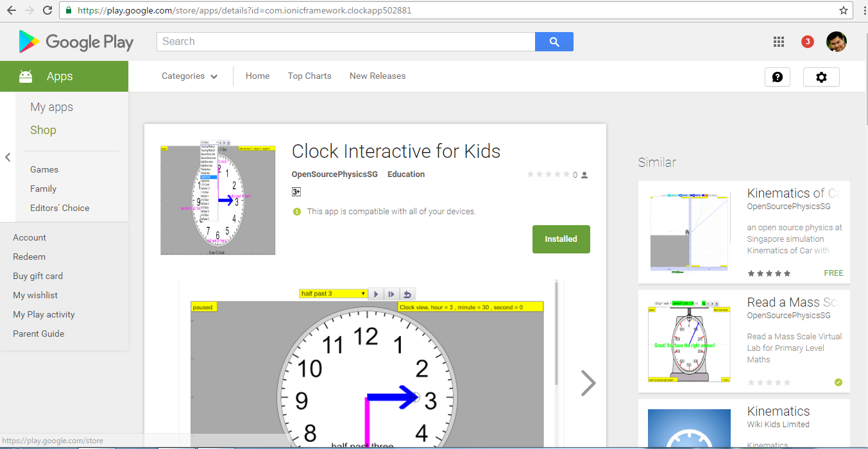Open the New Releases tab
This screenshot has width=868, height=449.
tap(378, 76)
